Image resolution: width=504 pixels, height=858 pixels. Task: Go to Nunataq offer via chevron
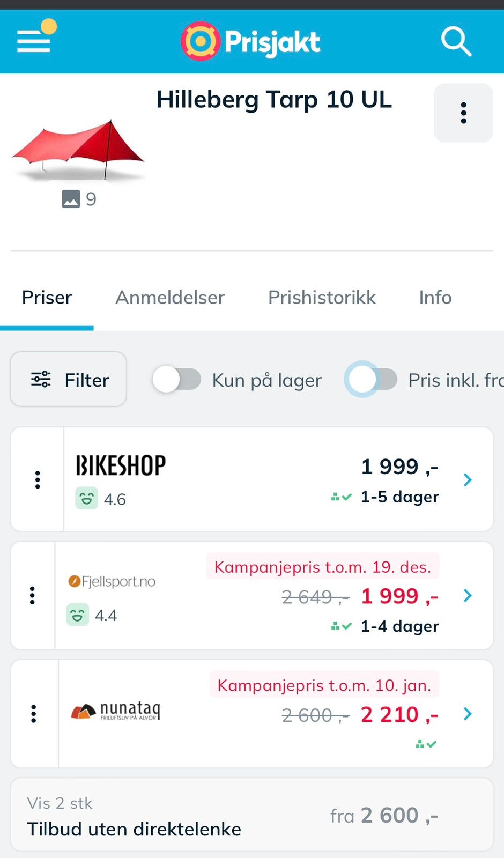(x=468, y=714)
